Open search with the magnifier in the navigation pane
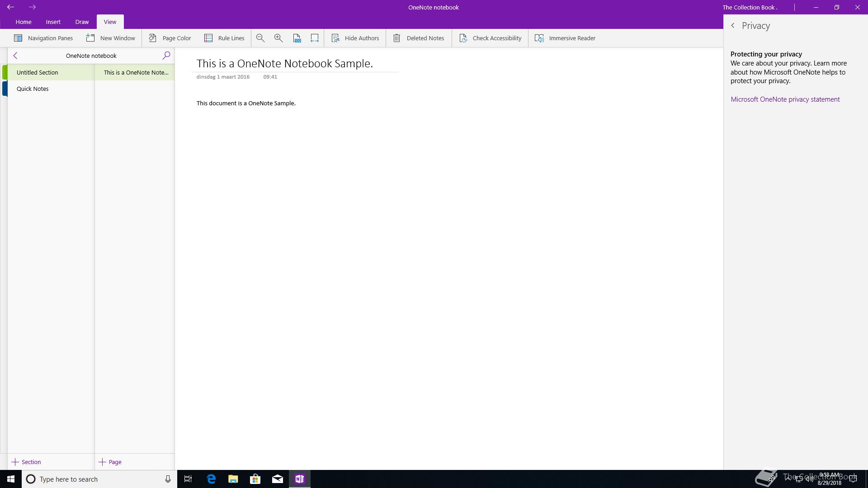 [166, 56]
